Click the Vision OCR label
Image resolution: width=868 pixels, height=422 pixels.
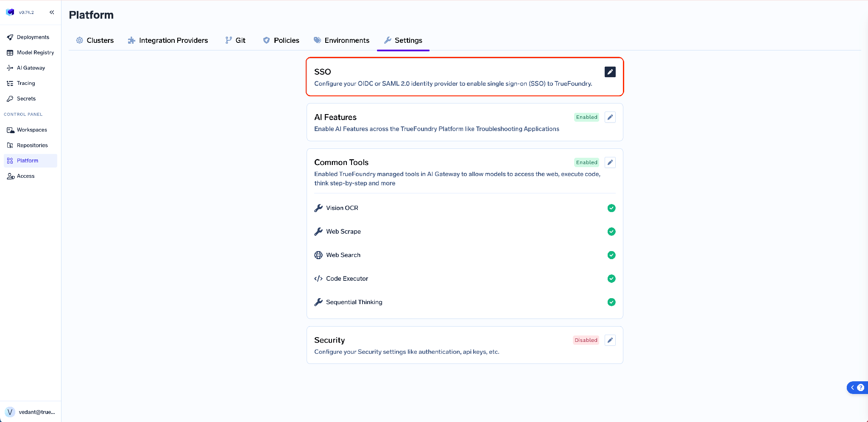(x=342, y=208)
